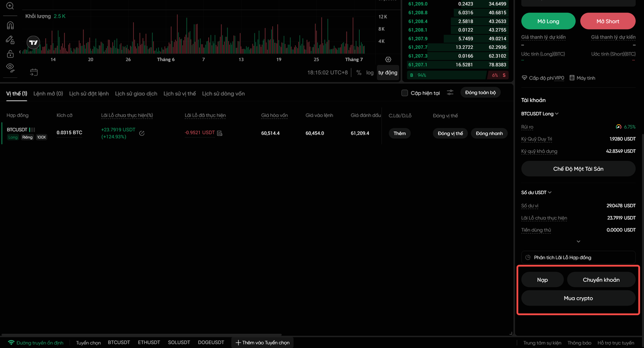
Task: Expand more balance details chevron
Action: [579, 242]
